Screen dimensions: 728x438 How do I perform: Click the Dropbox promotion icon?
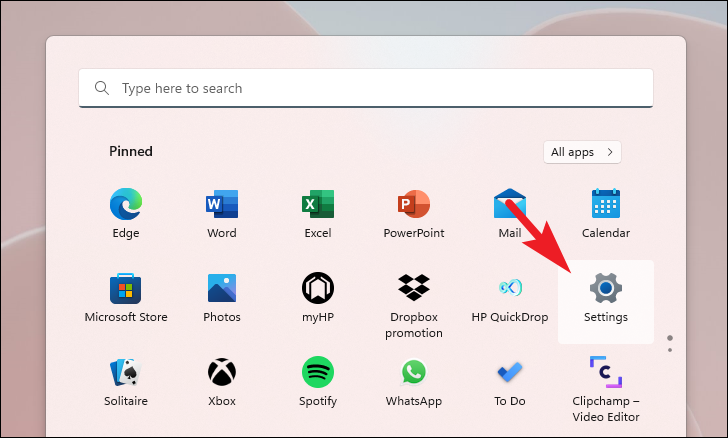[x=414, y=288]
